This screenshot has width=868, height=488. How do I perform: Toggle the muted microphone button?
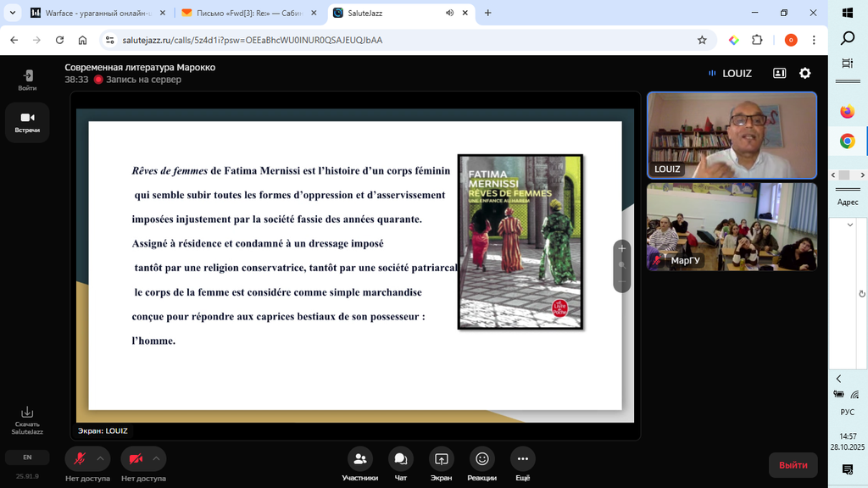(x=80, y=458)
